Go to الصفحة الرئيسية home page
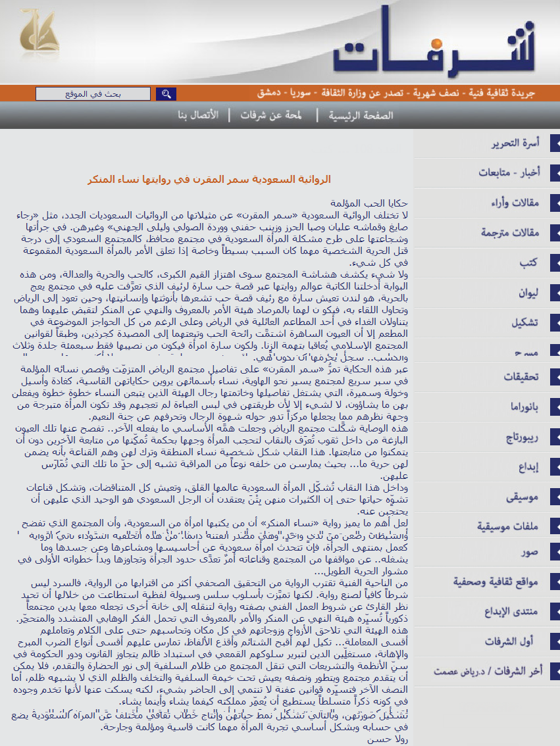Image resolution: width=560 pixels, height=746 pixels. [361, 116]
